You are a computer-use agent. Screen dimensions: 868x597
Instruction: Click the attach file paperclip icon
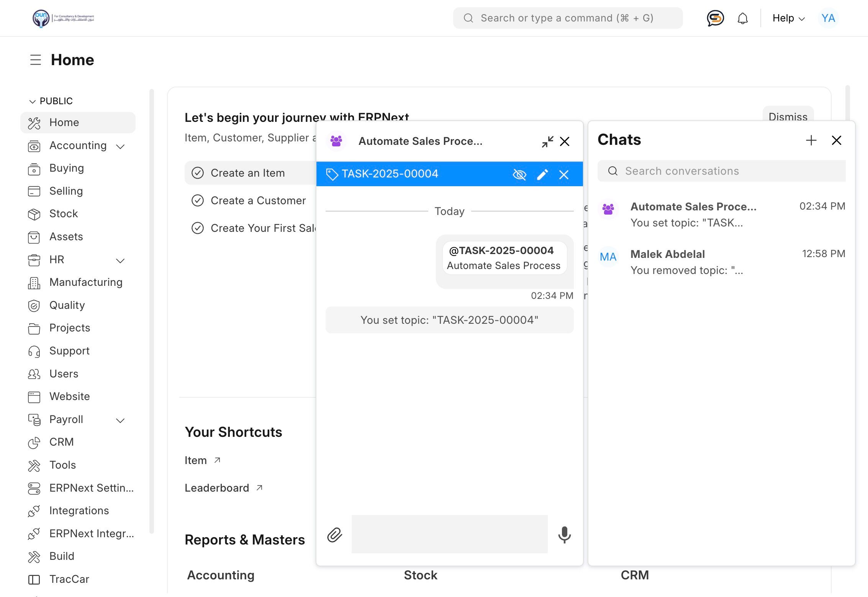pyautogui.click(x=334, y=535)
